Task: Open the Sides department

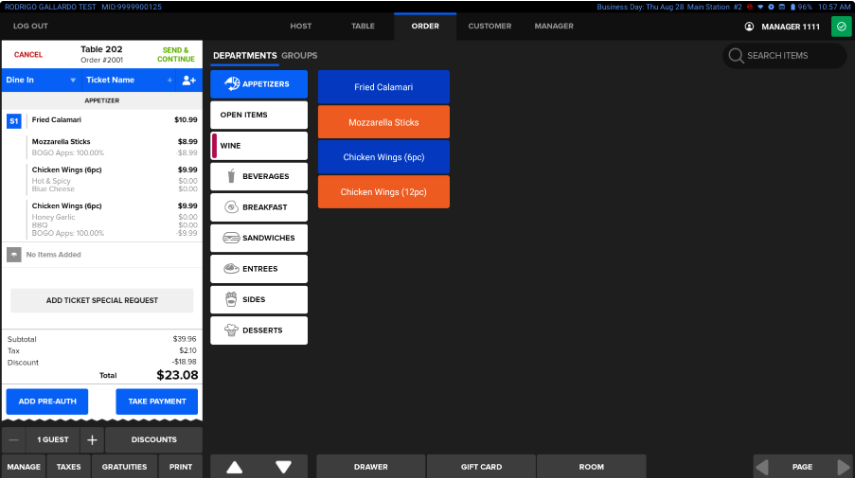Action: coord(259,300)
